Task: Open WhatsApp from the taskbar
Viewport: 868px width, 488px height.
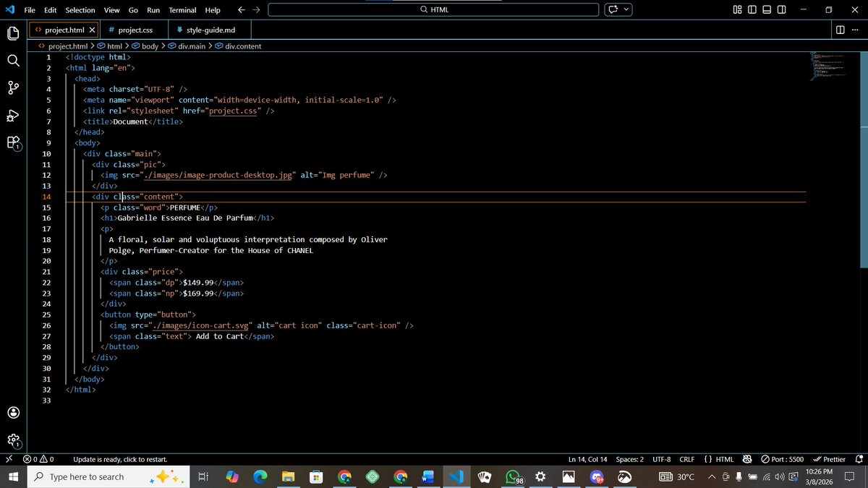Action: [x=514, y=477]
